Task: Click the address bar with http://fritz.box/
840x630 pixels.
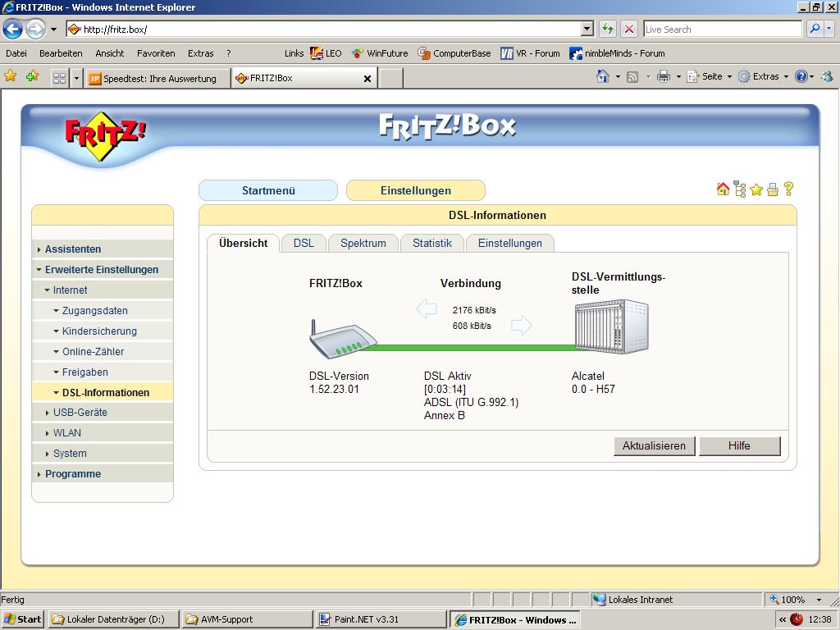Action: click(x=323, y=30)
